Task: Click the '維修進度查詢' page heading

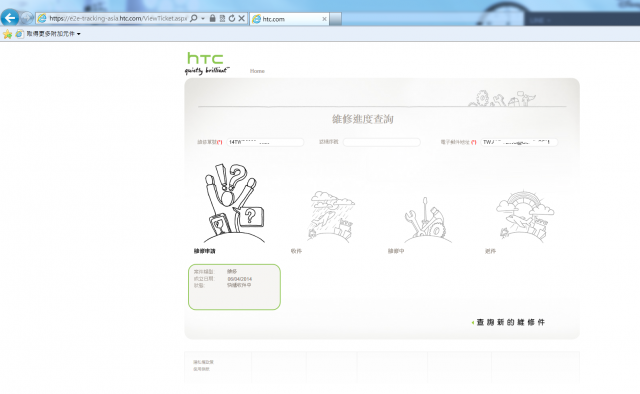Action: coord(363,119)
